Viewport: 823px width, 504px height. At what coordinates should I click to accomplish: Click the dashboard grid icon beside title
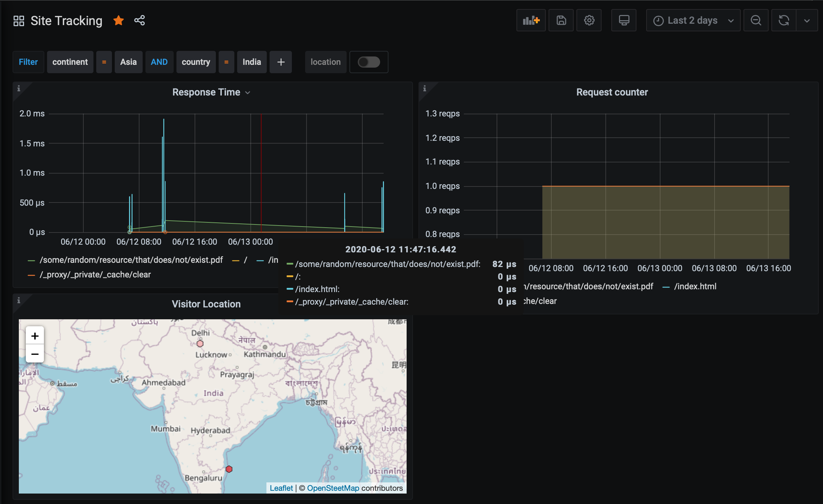pos(19,21)
